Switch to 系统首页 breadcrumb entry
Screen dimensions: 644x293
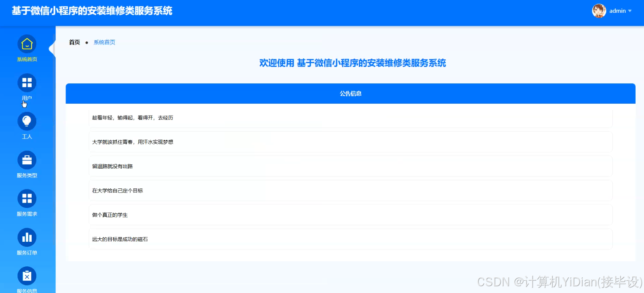tap(104, 42)
